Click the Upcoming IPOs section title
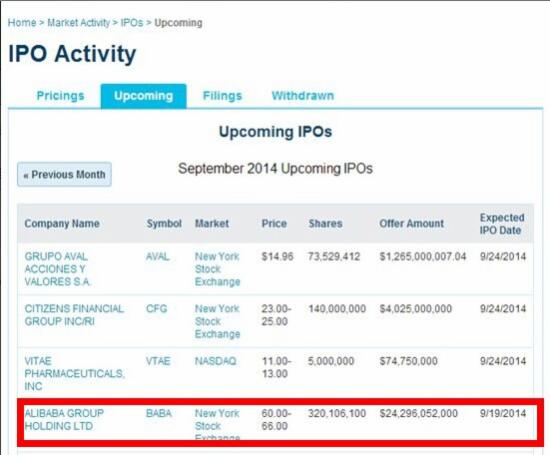The height and width of the screenshot is (455, 550). (275, 132)
